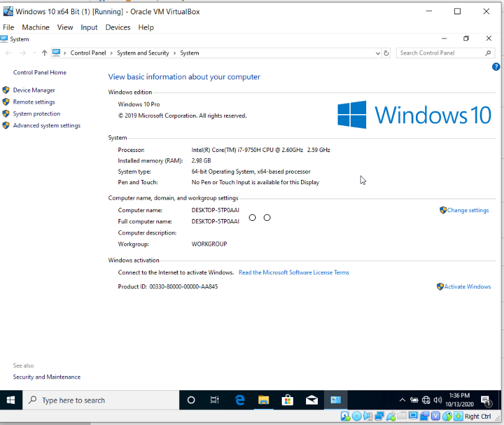Click the shared folders indicator in VirtualBox status bar
The height and width of the screenshot is (425, 504).
click(402, 416)
